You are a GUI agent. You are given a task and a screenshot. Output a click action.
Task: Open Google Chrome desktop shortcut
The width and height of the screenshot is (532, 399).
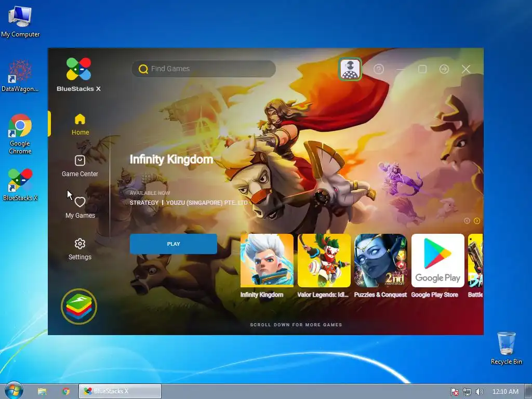(x=20, y=134)
